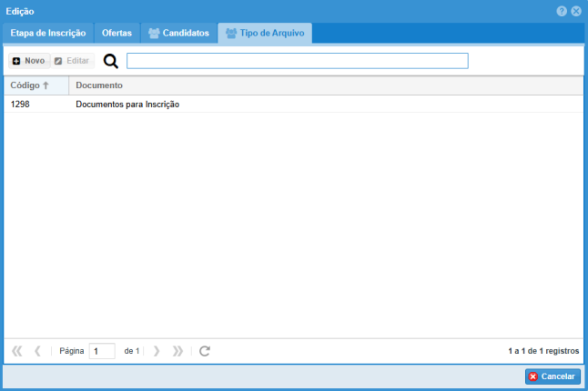This screenshot has height=391, width=588.
Task: Click the Editar button
Action: [72, 61]
